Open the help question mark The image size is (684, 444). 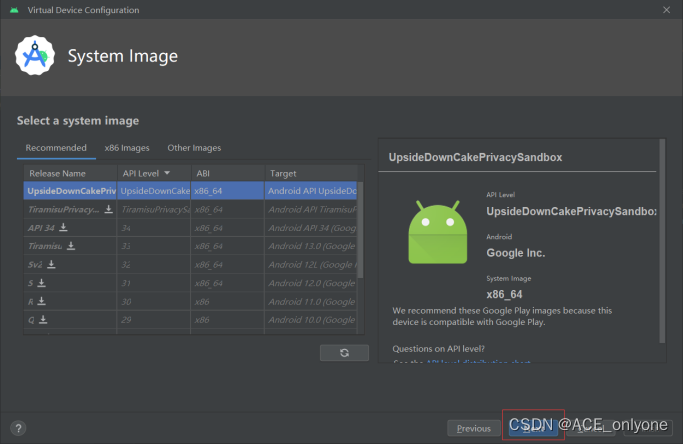pyautogui.click(x=18, y=428)
